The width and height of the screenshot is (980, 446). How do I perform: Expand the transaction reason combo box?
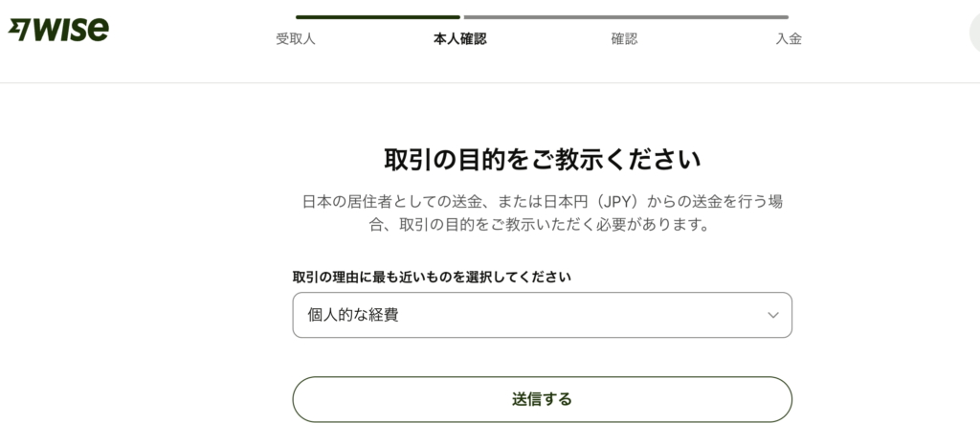tap(542, 315)
